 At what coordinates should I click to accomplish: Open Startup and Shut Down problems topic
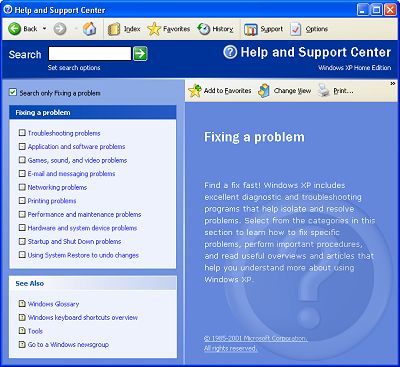tap(74, 241)
